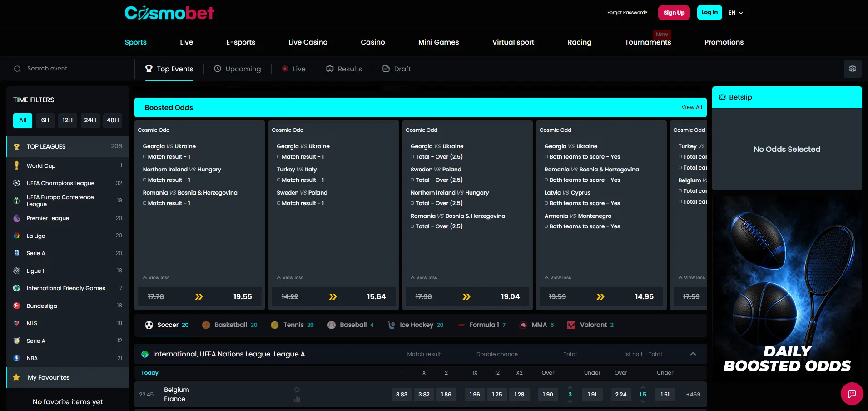Select the 48H time filter
868x411 pixels.
tap(113, 120)
